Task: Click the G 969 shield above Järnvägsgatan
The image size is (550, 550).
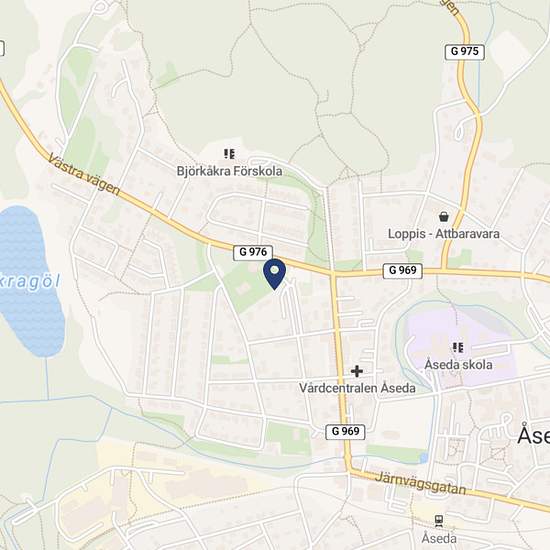Action: pos(345,431)
